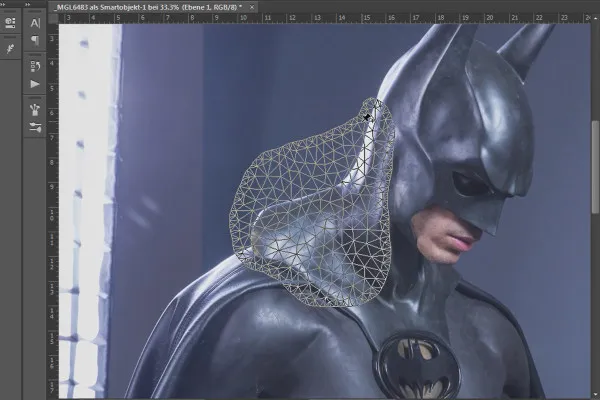Open the Actions panel play icon
The height and width of the screenshot is (400, 600).
click(x=35, y=84)
